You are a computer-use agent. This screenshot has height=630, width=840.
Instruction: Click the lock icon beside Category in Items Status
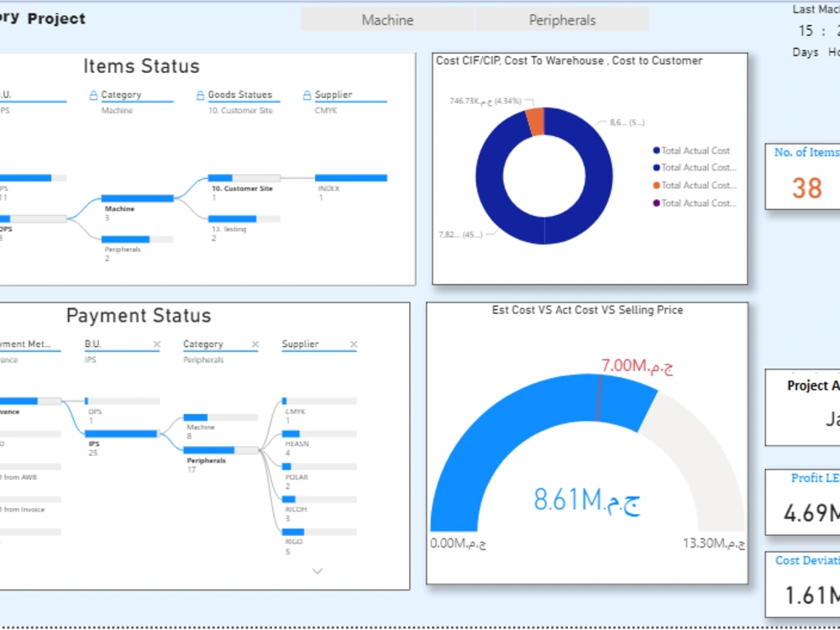[x=93, y=96]
